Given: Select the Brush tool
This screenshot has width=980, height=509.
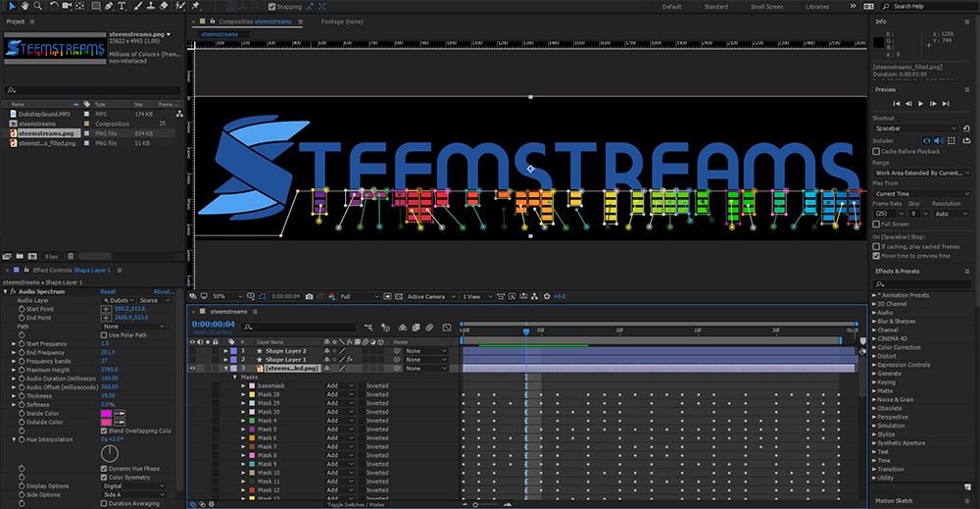Looking at the screenshot, I should [x=138, y=6].
